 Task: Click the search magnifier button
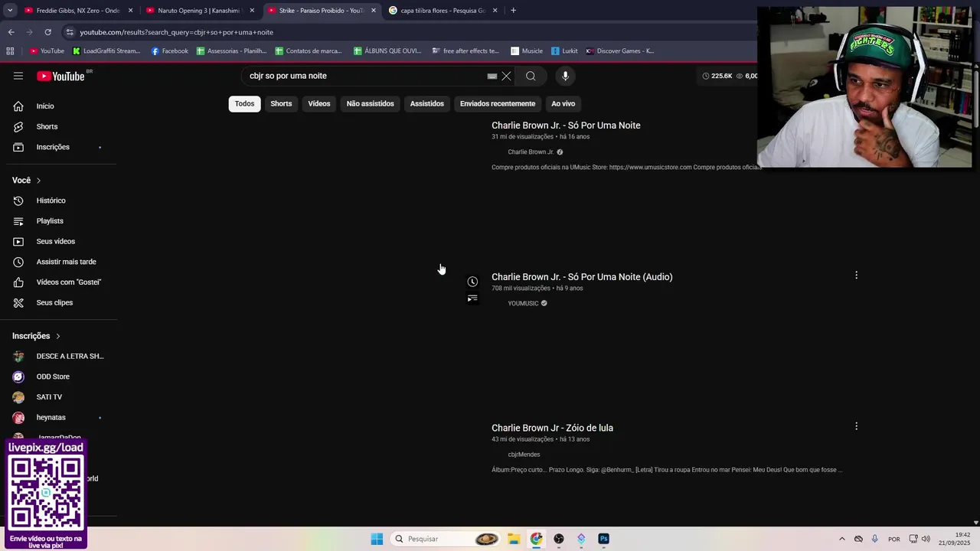[x=531, y=76]
